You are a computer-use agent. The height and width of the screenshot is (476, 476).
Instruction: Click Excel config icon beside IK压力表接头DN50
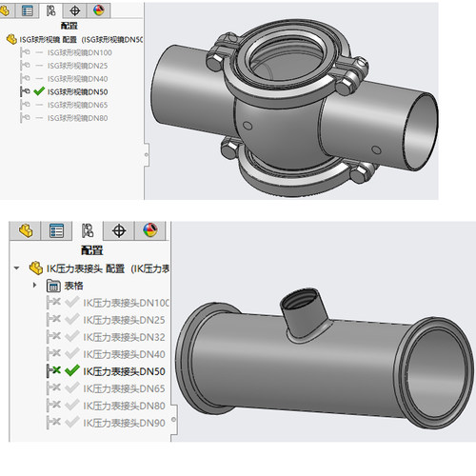(53, 371)
